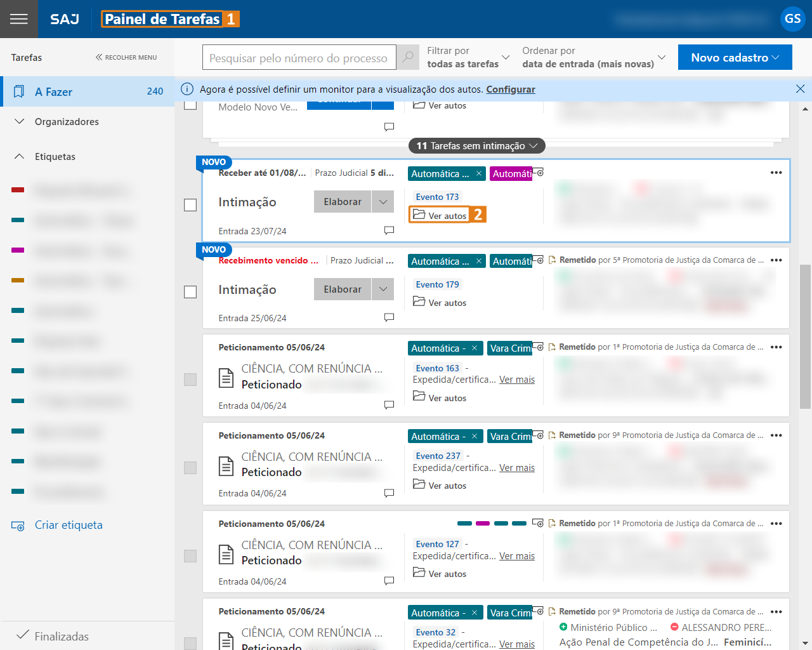Click the GS user avatar
The width and height of the screenshot is (812, 650).
792,19
